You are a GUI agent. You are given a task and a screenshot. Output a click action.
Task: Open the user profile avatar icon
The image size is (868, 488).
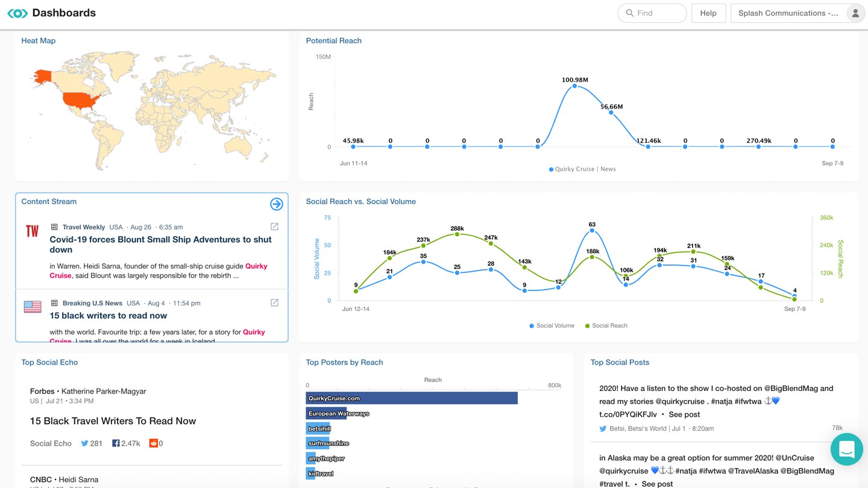click(855, 13)
